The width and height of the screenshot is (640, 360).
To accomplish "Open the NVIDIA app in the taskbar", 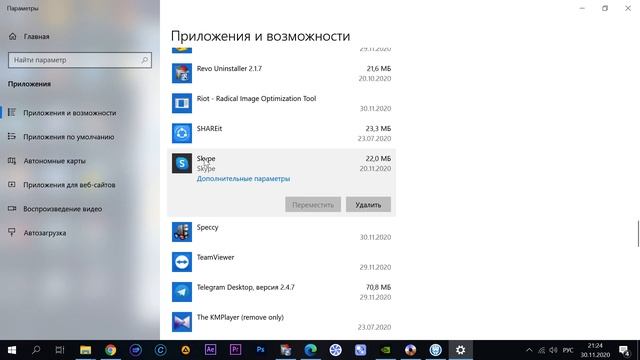I will [x=385, y=350].
